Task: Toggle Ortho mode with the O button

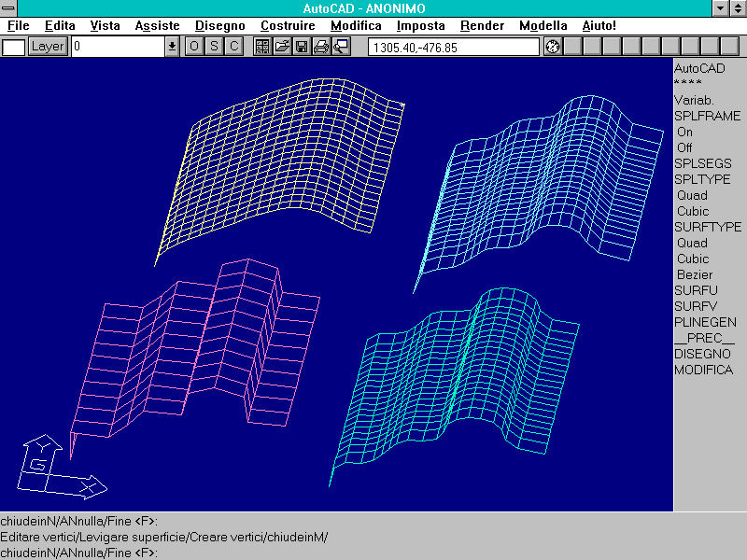Action: pyautogui.click(x=194, y=46)
